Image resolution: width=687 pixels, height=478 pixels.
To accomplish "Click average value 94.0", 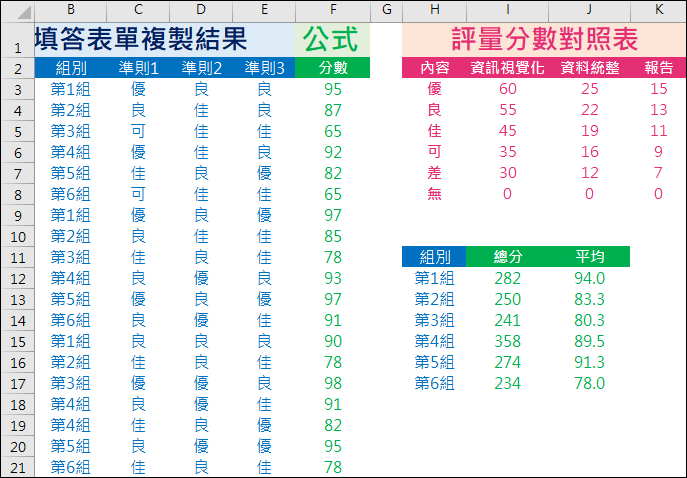I will 589,278.
